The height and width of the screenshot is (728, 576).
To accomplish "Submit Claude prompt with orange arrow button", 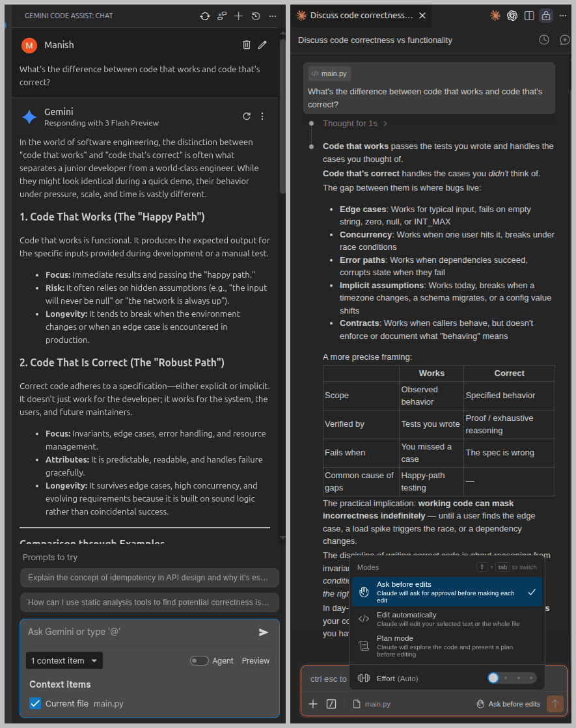I will click(x=555, y=704).
